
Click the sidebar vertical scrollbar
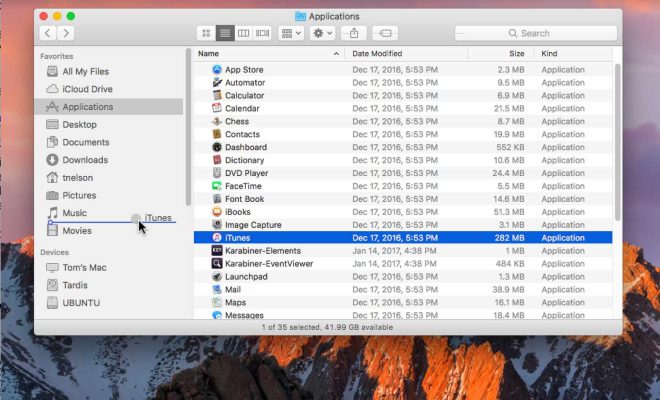188,127
